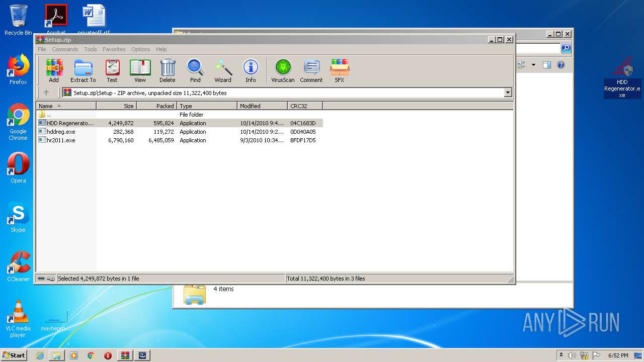Click the Delete trash bin icon
This screenshot has width=644, height=362.
point(168,70)
